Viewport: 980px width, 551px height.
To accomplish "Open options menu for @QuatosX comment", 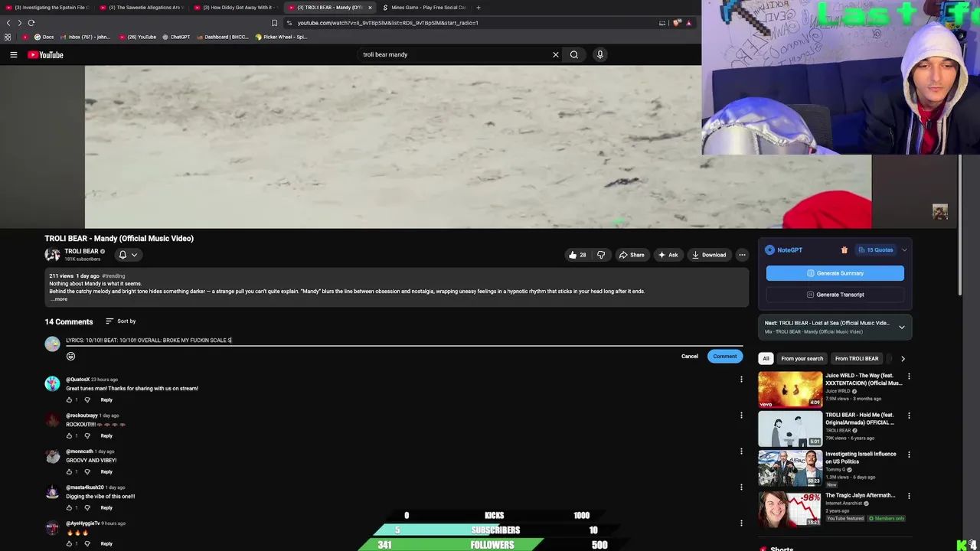I will click(741, 379).
